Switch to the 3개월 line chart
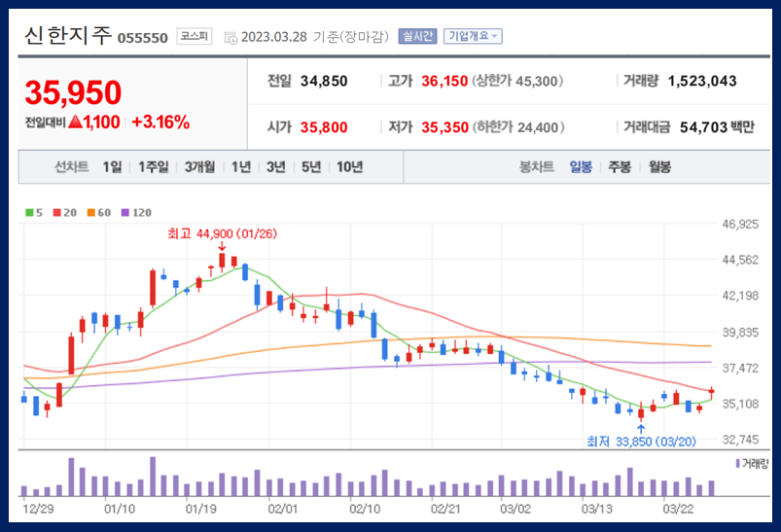The height and width of the screenshot is (532, 781). pyautogui.click(x=199, y=167)
